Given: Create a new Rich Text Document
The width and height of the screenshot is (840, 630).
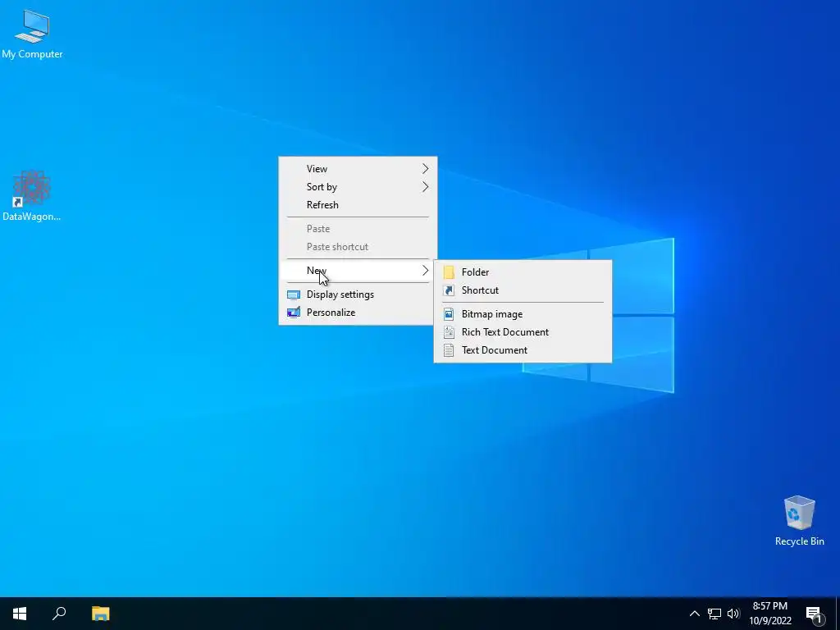Looking at the screenshot, I should pyautogui.click(x=523, y=332).
